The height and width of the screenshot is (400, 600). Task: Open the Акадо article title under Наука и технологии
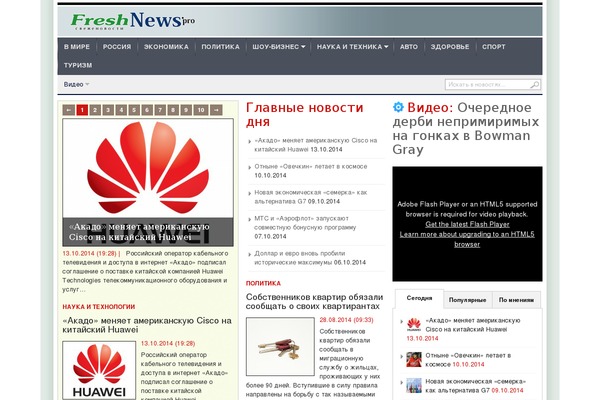147,325
